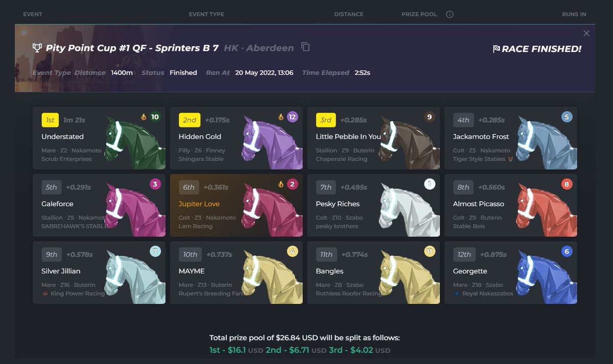Viewport: 613px width, 364px height.
Task: Click gate number 8 badge on Almost Picasso
Action: point(565,184)
